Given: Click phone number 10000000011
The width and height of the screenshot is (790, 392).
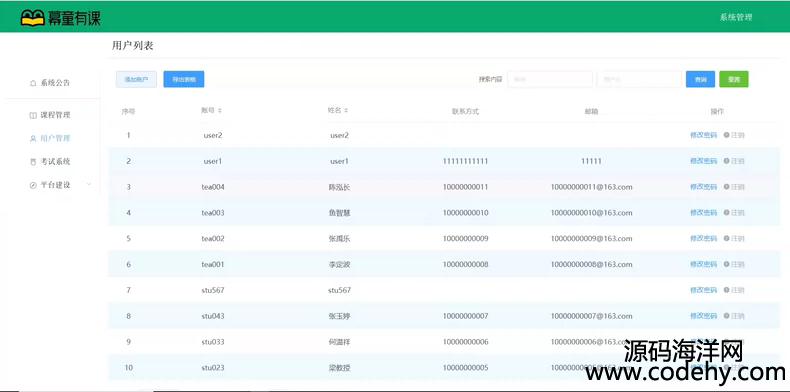Looking at the screenshot, I should (466, 187).
